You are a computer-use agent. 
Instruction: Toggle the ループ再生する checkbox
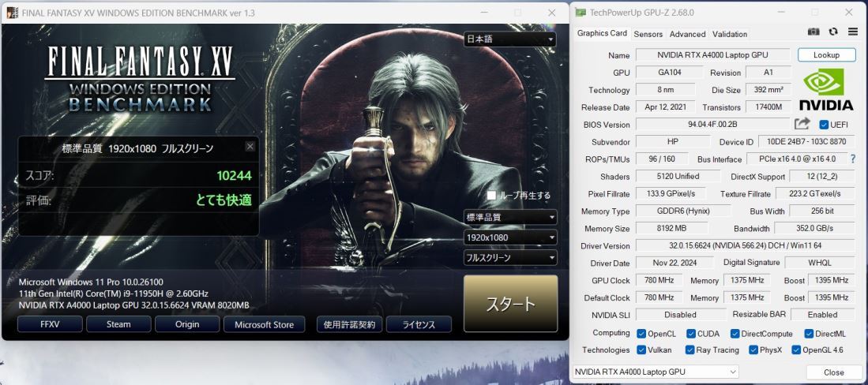coord(492,196)
